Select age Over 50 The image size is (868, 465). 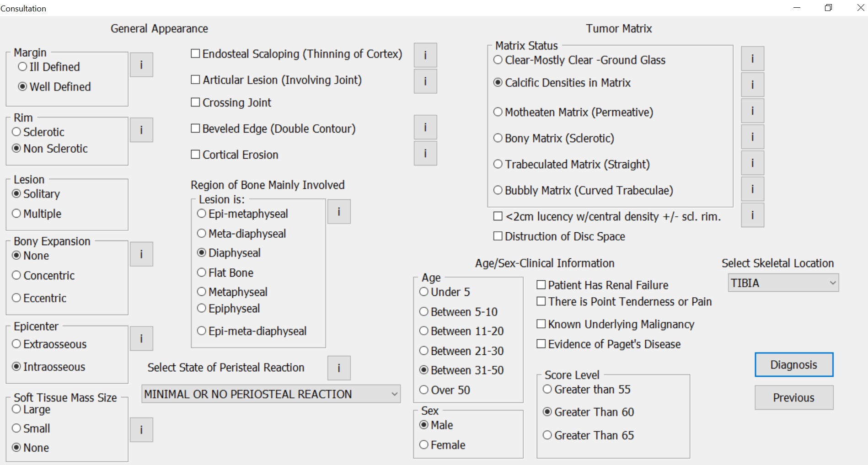[445, 390]
